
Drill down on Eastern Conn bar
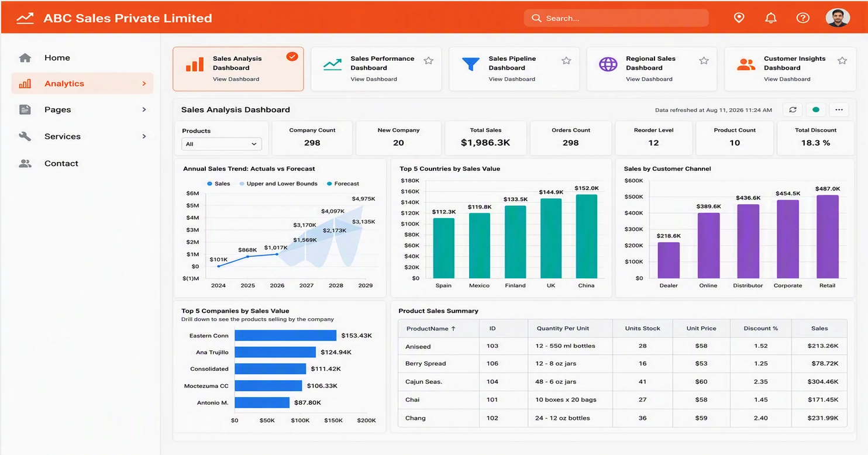285,336
